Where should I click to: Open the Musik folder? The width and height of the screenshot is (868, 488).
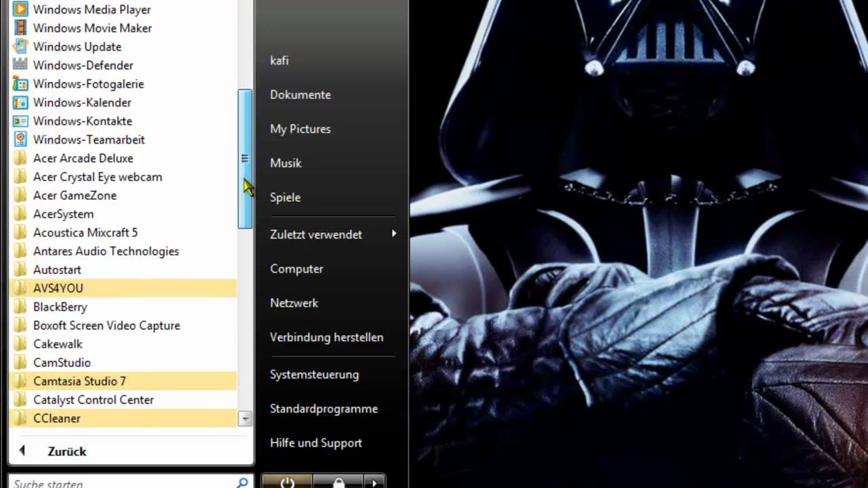[285, 163]
